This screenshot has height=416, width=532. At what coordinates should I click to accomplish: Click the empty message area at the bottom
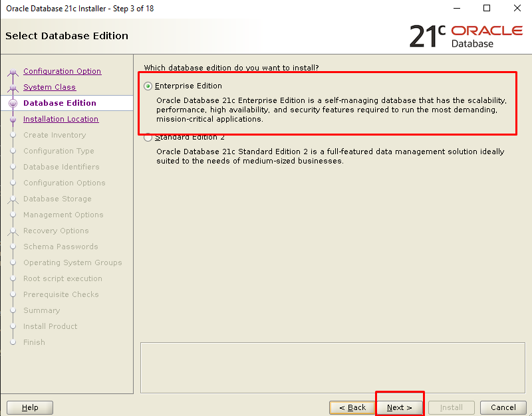332,367
